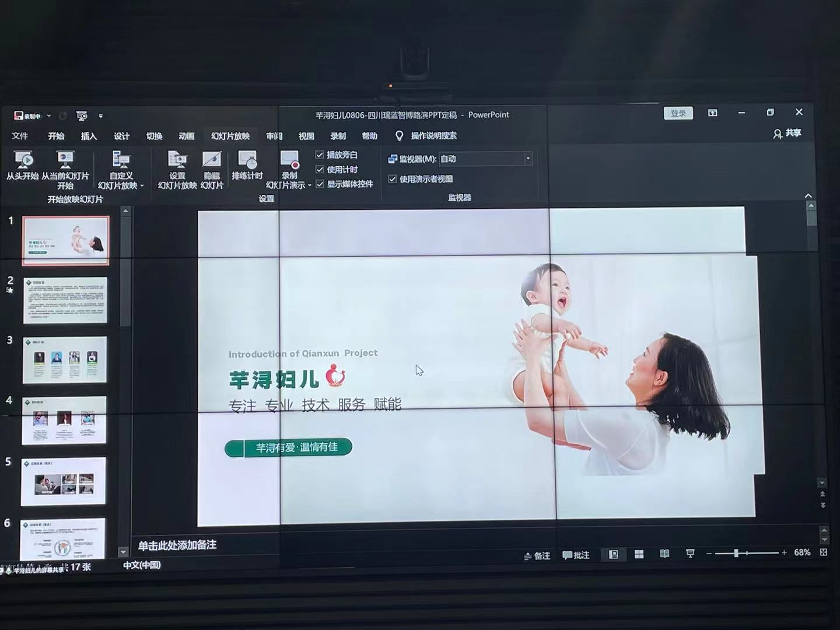Open the Monitor (监视器) dropdown

point(527,159)
